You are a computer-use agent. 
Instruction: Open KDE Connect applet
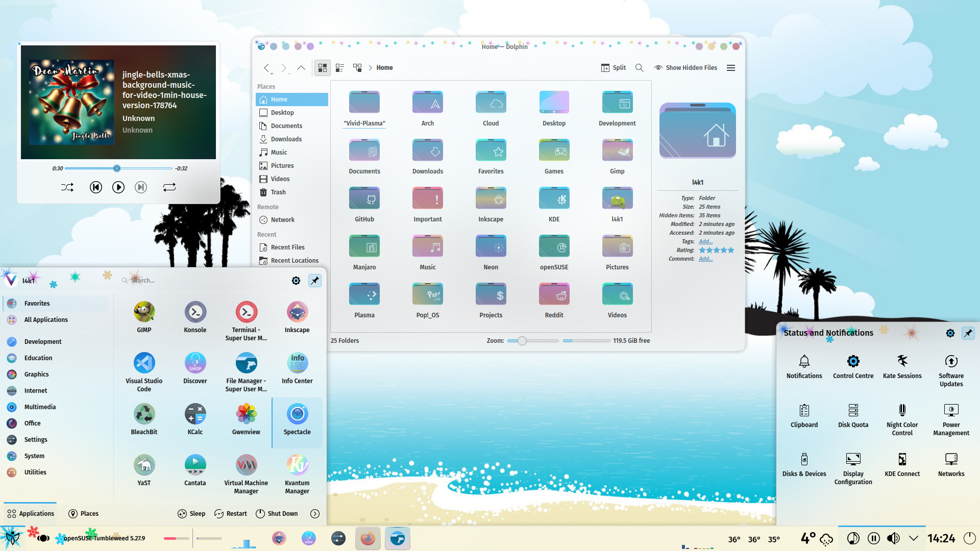pyautogui.click(x=902, y=465)
